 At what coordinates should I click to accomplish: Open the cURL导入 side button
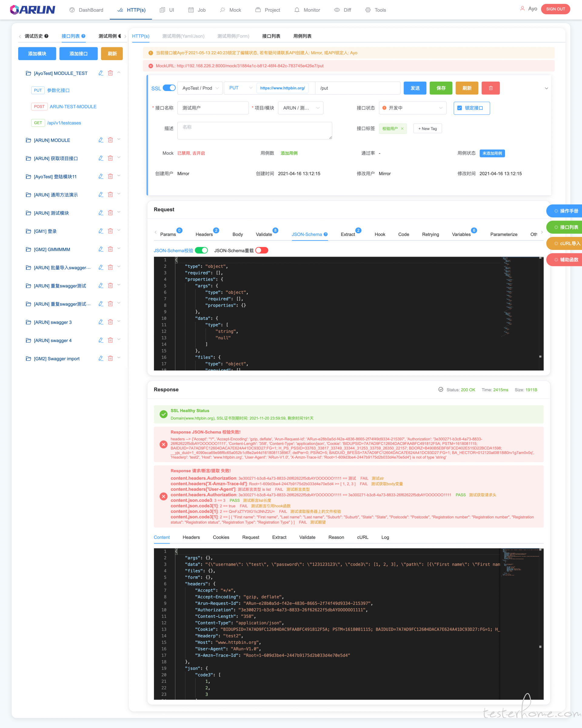click(564, 244)
